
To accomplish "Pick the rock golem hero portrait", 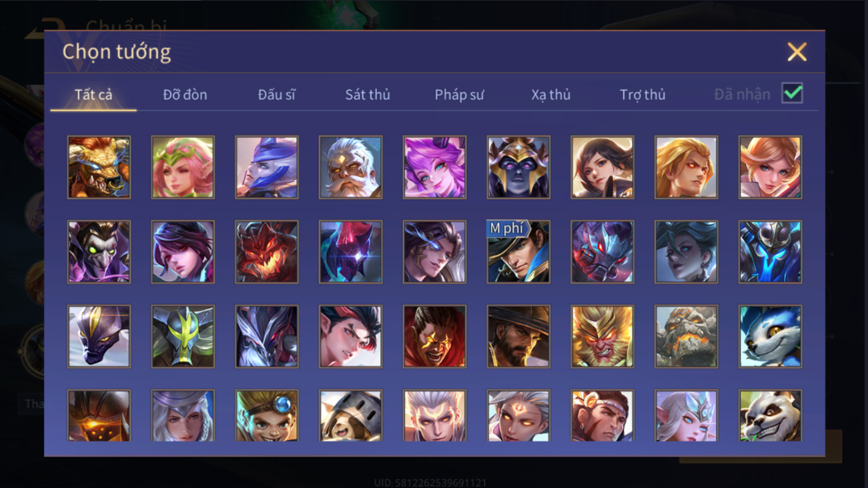I will point(687,337).
